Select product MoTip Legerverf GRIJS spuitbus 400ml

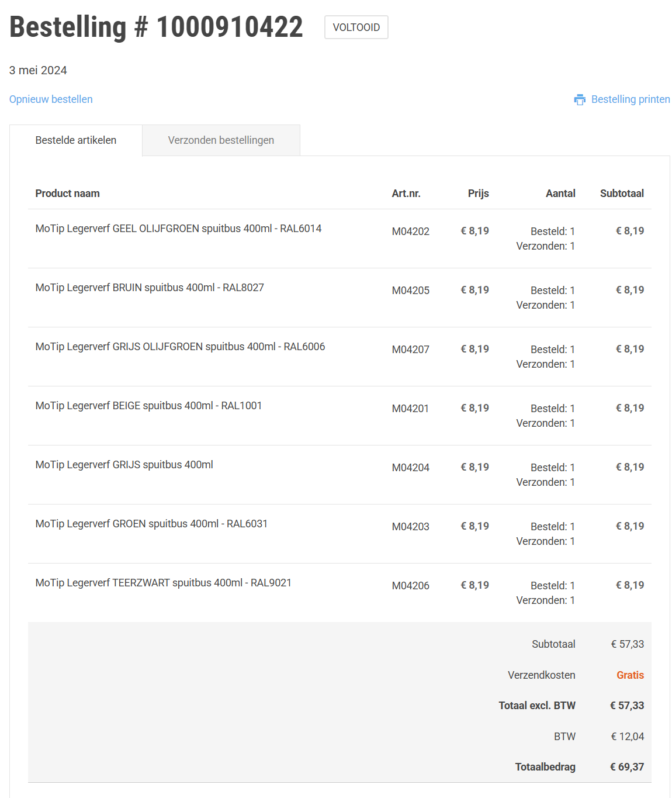coord(124,465)
